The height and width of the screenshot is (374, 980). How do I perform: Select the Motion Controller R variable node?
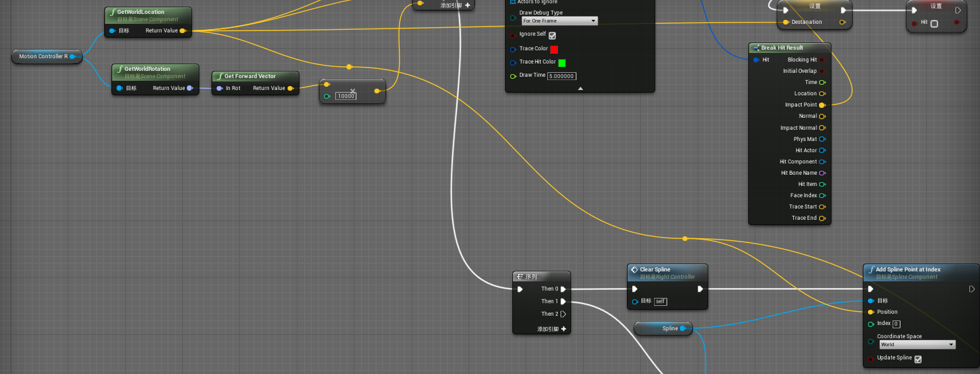[46, 56]
